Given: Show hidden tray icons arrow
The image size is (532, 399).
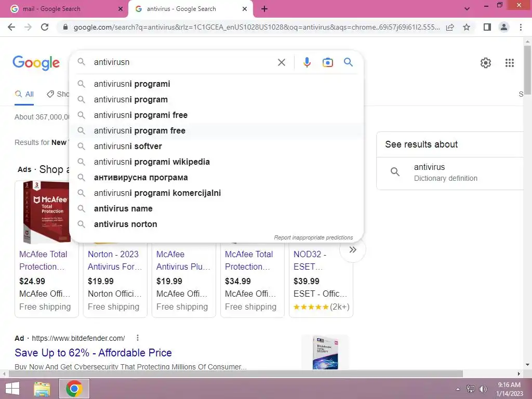Looking at the screenshot, I should pyautogui.click(x=458, y=389).
